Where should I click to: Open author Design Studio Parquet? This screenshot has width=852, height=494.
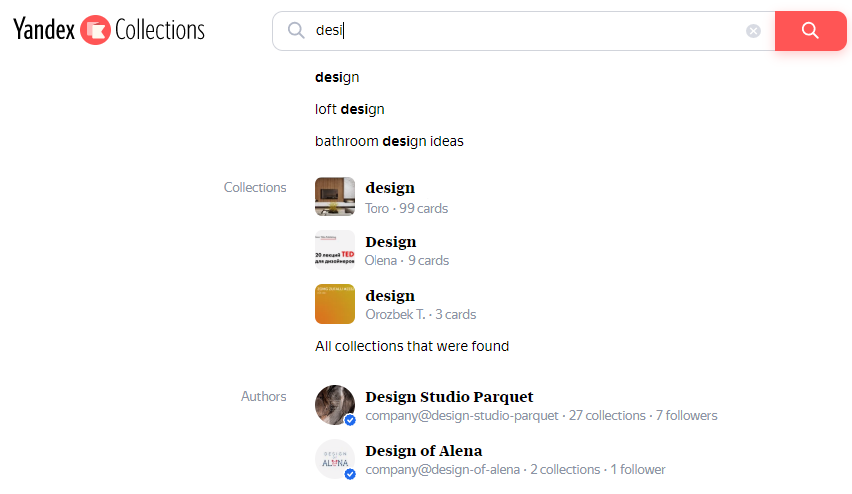(449, 397)
